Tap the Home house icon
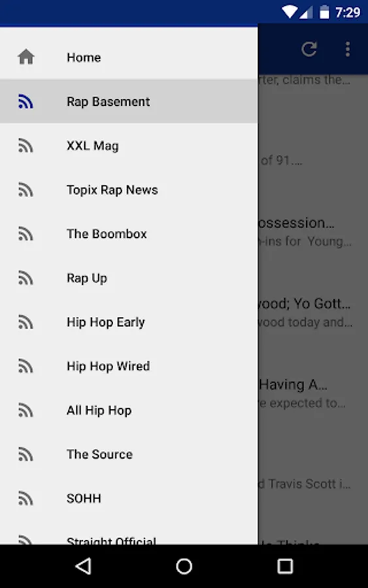The height and width of the screenshot is (588, 368). [26, 57]
